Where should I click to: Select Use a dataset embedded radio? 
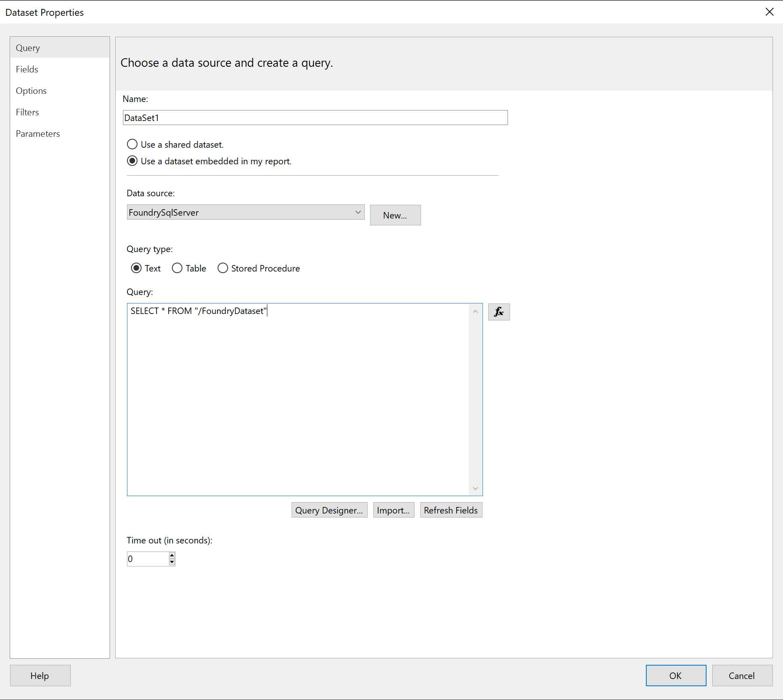click(132, 161)
